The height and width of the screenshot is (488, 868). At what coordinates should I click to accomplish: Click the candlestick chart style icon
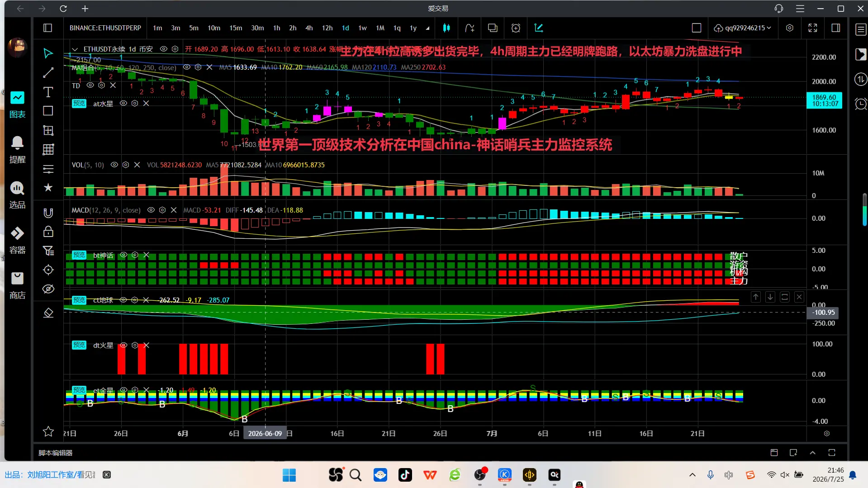446,28
